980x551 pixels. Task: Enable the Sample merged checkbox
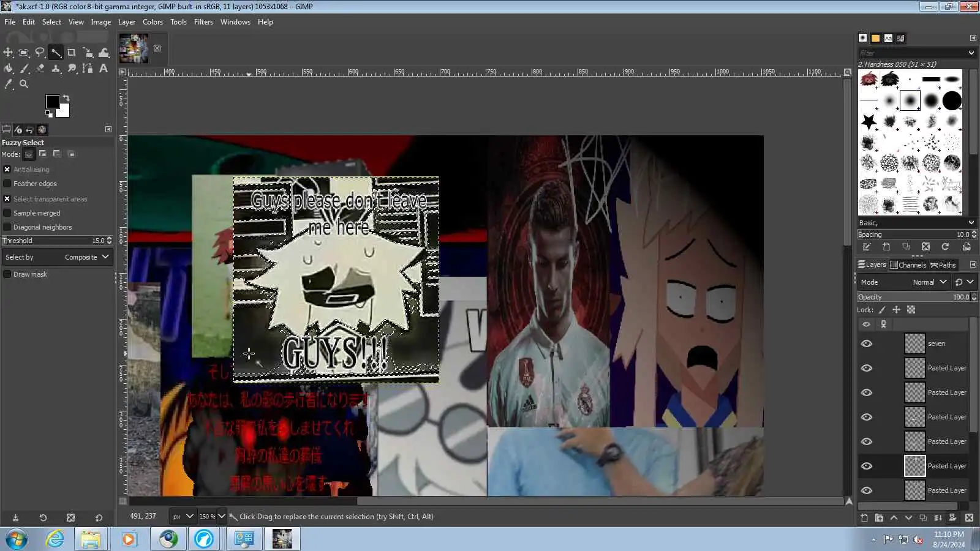coord(7,213)
